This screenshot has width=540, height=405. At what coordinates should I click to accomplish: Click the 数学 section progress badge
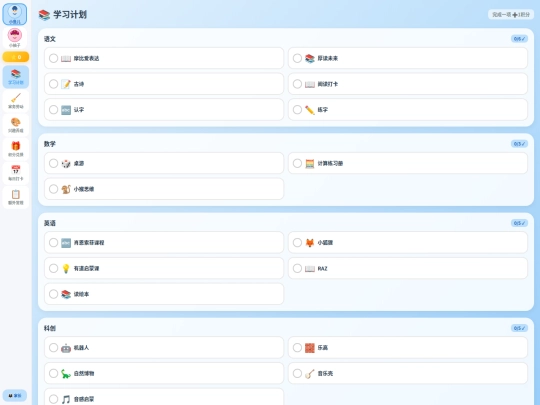(x=519, y=144)
